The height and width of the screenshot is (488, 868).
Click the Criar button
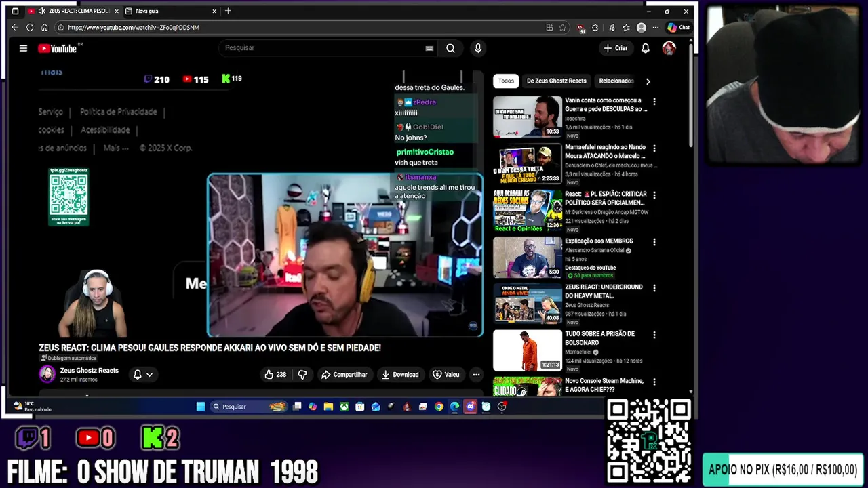coord(616,48)
